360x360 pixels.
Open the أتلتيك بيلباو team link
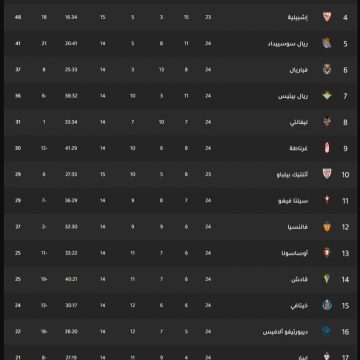(292, 174)
